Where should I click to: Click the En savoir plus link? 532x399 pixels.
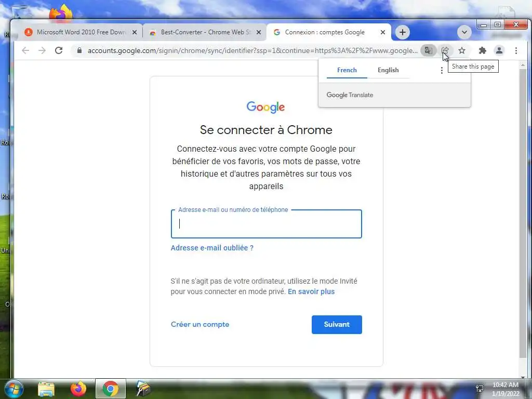click(311, 292)
